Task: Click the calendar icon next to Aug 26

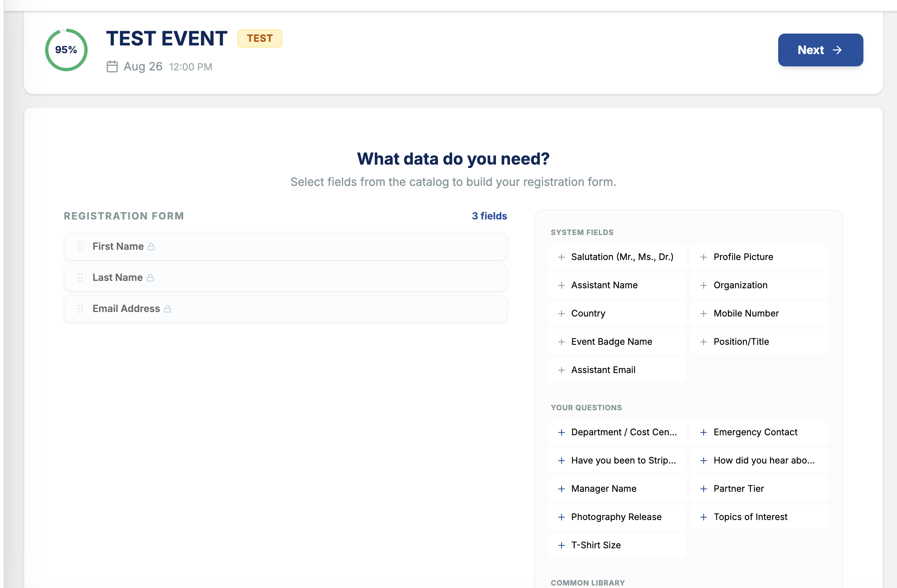Action: point(112,66)
